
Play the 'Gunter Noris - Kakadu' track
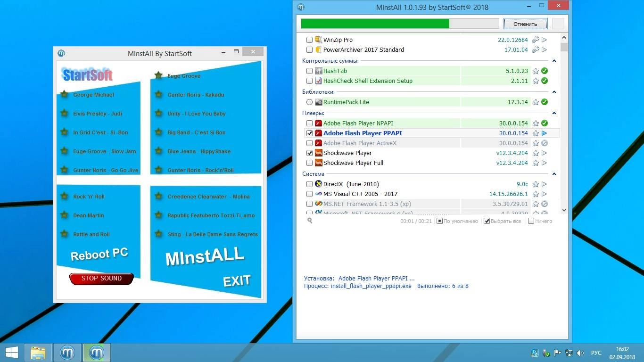click(x=196, y=95)
